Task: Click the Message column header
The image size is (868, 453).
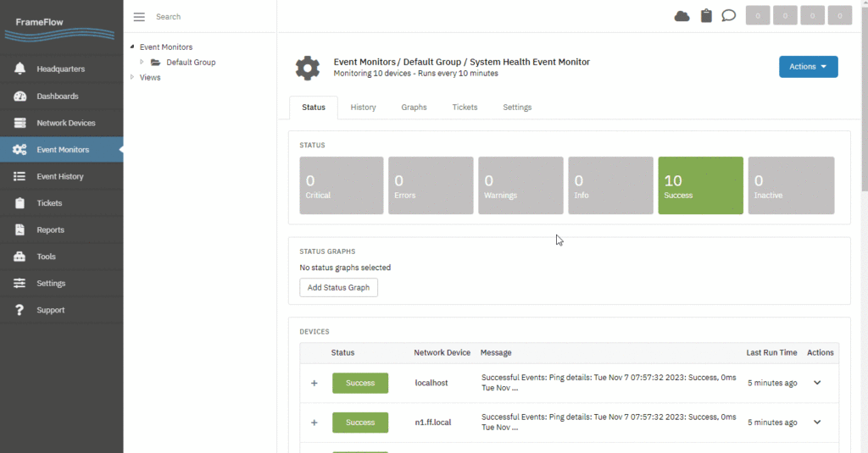Action: [x=496, y=352]
